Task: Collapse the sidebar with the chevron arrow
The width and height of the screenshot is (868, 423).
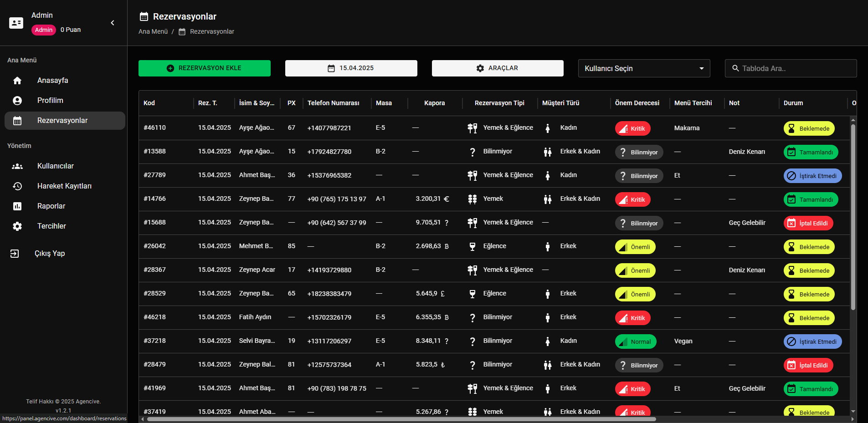Action: click(x=113, y=23)
